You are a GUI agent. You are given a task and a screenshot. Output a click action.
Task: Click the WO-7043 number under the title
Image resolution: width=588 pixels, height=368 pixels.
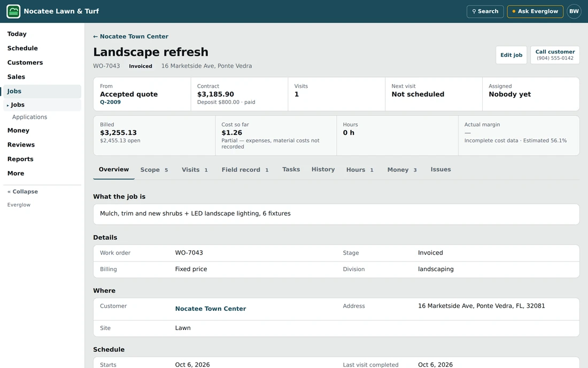click(x=106, y=66)
